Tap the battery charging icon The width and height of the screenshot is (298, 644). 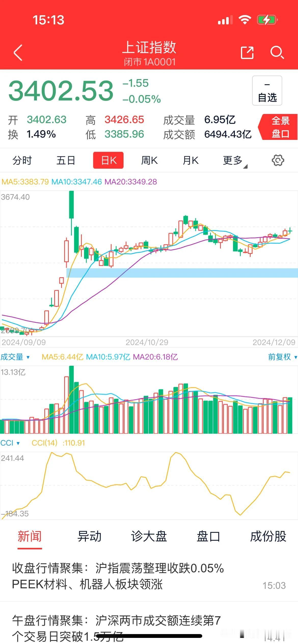[x=267, y=20]
